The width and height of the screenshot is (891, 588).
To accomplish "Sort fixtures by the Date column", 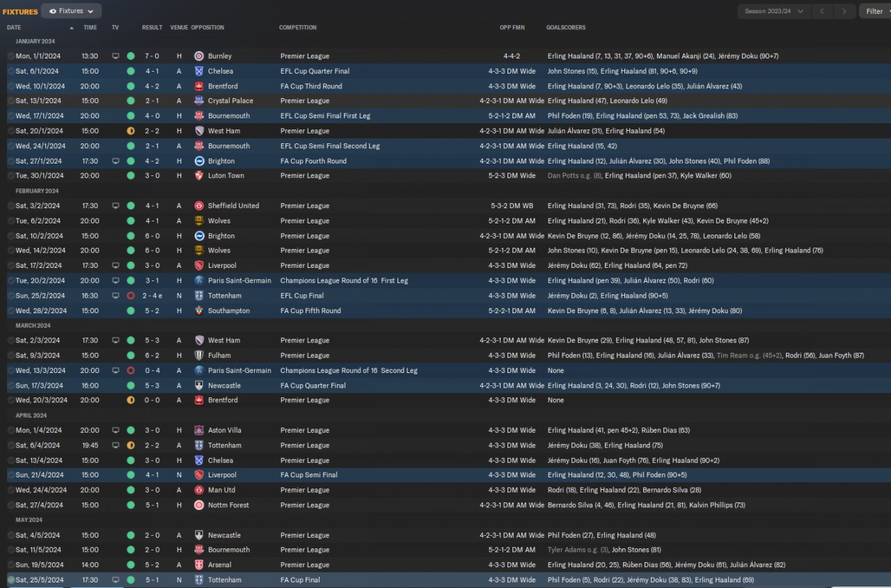I will point(14,28).
